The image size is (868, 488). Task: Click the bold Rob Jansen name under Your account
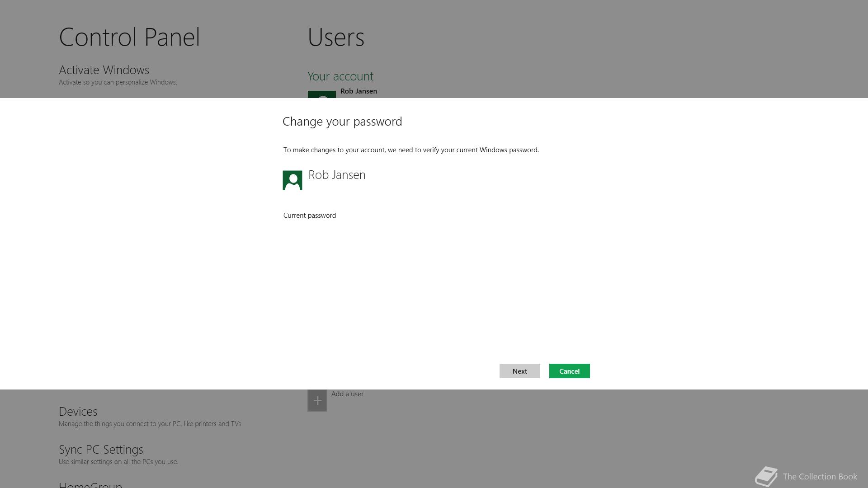pos(359,91)
